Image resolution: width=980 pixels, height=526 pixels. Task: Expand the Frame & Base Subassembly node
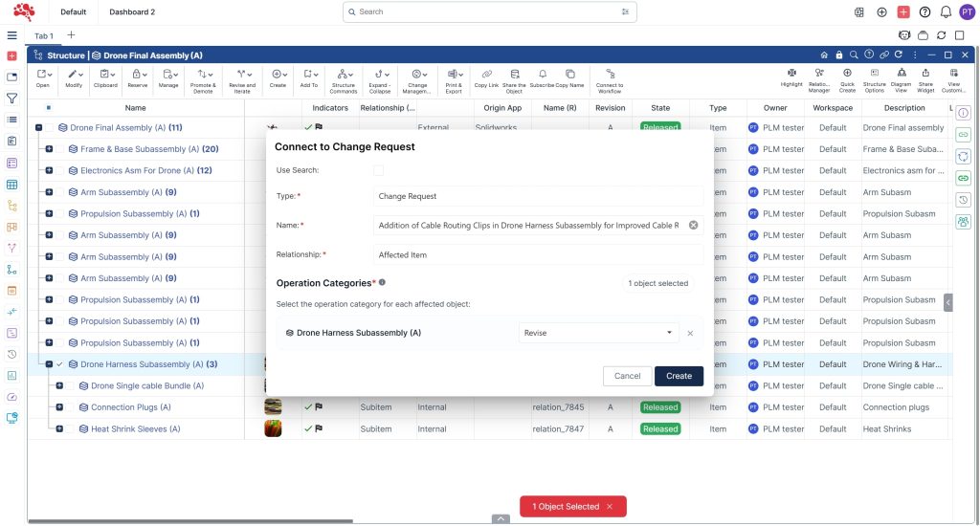coord(50,149)
